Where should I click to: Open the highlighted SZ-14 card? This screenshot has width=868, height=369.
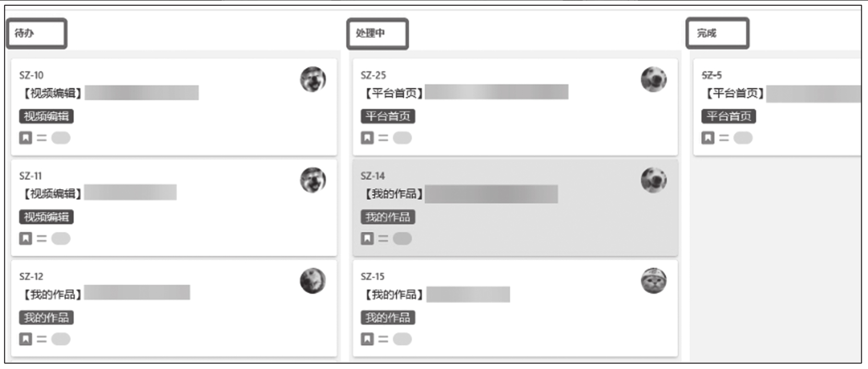[515, 207]
